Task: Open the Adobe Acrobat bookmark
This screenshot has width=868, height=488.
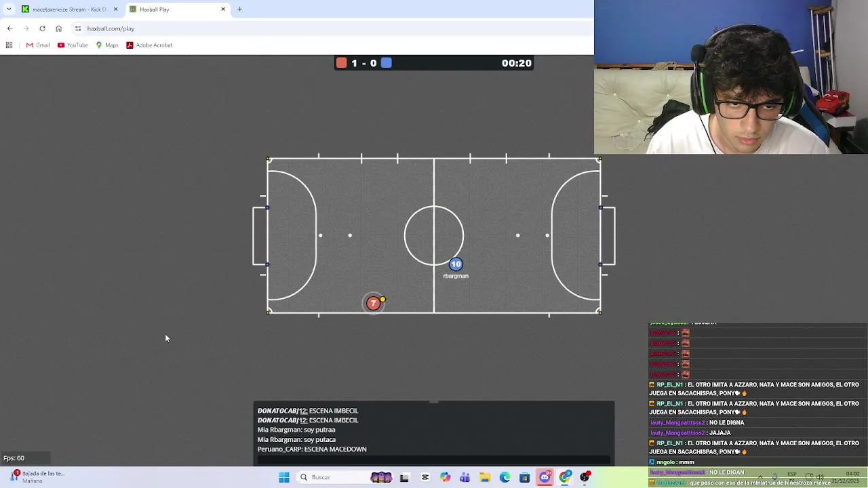Action: (149, 45)
